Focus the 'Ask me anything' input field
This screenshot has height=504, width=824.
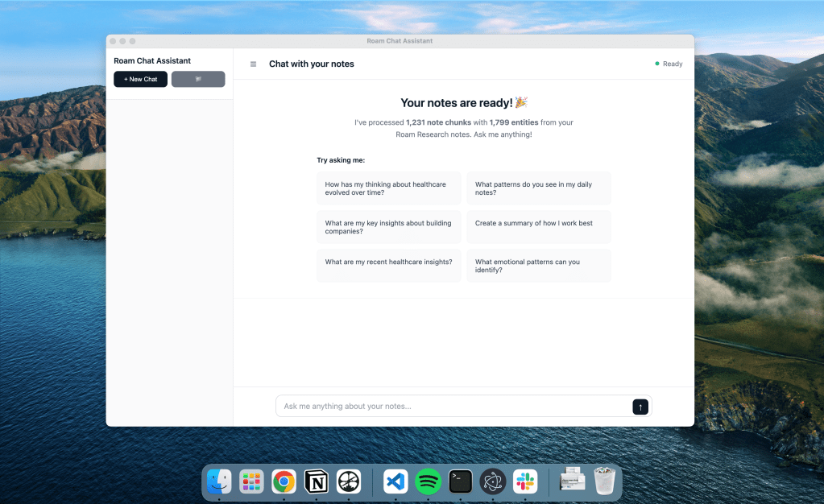point(453,407)
